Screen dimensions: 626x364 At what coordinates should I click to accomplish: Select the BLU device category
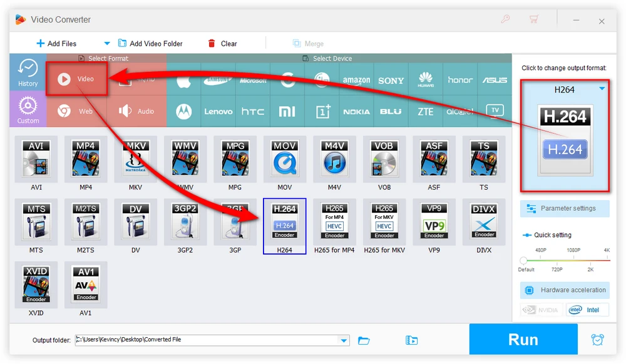click(391, 111)
